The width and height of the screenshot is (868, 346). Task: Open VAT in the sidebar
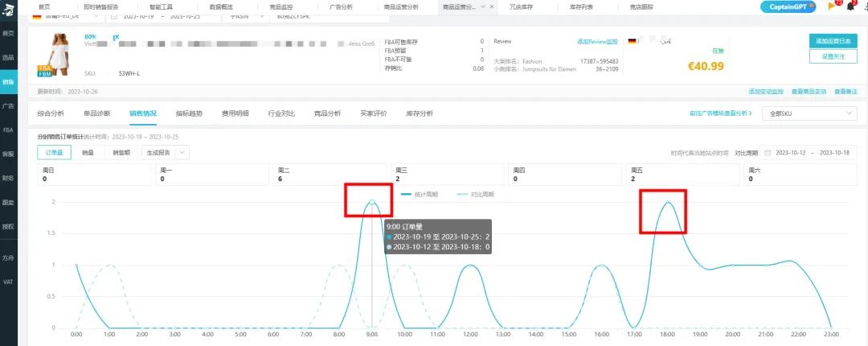[8, 282]
